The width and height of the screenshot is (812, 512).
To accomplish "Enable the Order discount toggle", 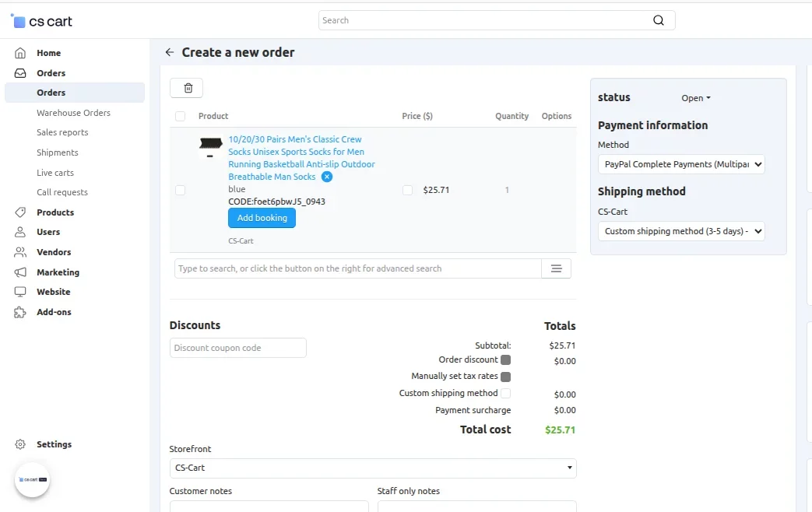I will [506, 359].
